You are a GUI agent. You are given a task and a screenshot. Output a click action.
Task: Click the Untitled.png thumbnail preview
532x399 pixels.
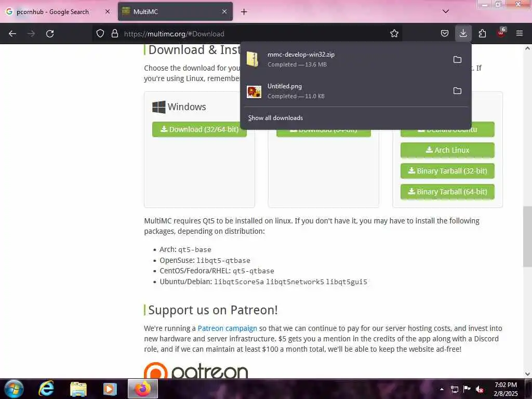[254, 92]
